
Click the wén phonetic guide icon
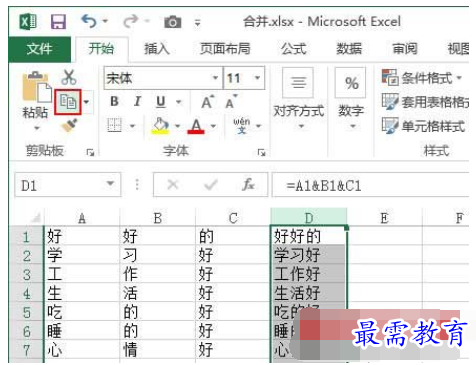point(242,126)
